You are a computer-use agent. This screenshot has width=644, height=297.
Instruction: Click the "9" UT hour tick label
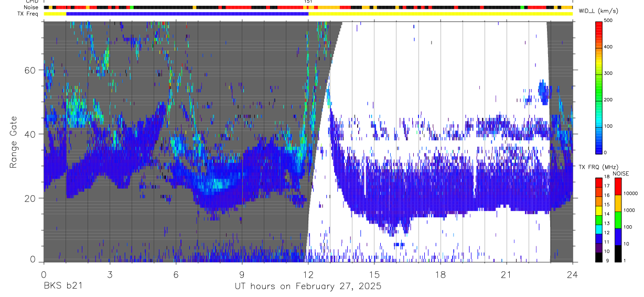[242, 274]
